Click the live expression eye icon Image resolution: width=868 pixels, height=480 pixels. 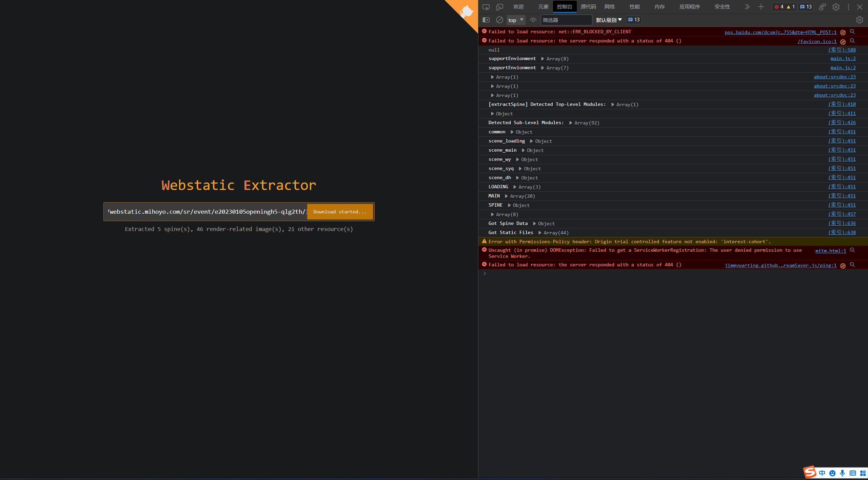533,20
